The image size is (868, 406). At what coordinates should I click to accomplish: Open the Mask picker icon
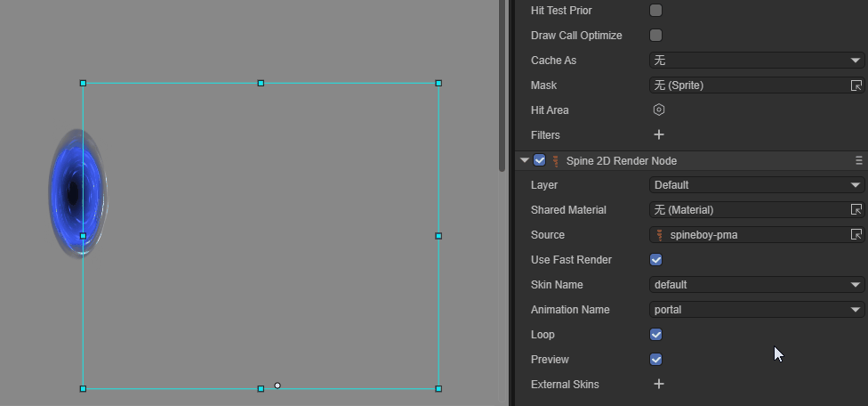[x=856, y=85]
